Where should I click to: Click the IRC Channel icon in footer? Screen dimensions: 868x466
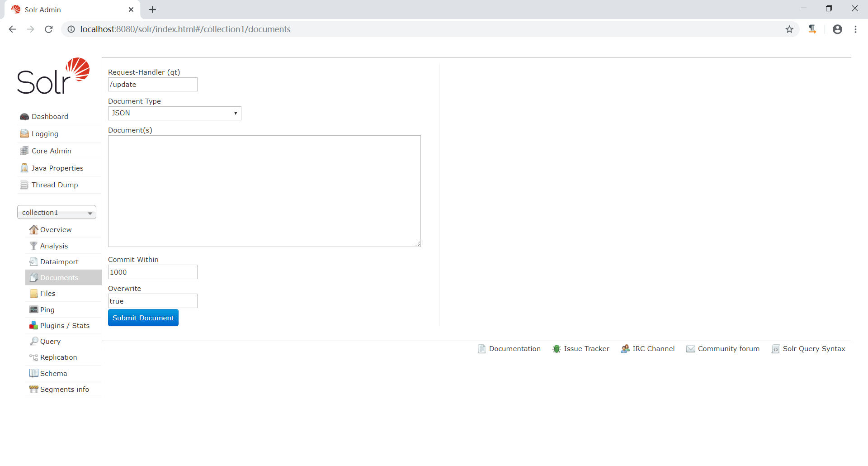tap(625, 349)
